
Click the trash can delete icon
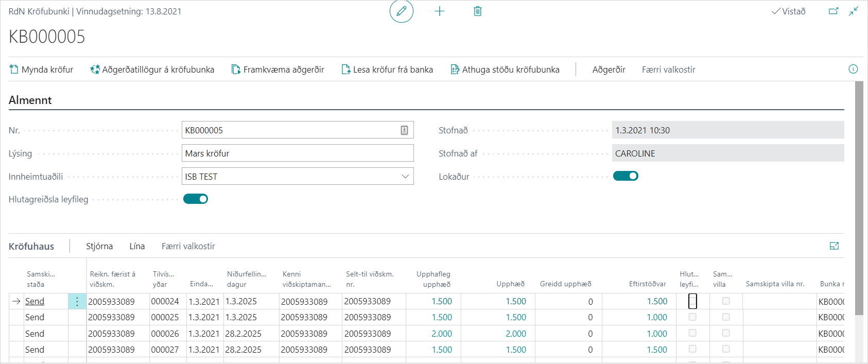pos(478,11)
